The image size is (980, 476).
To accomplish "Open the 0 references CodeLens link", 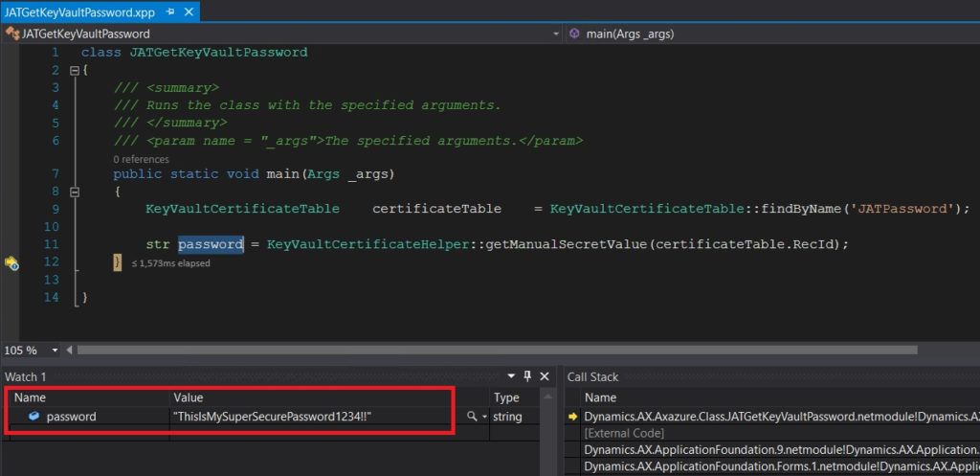I will click(142, 159).
